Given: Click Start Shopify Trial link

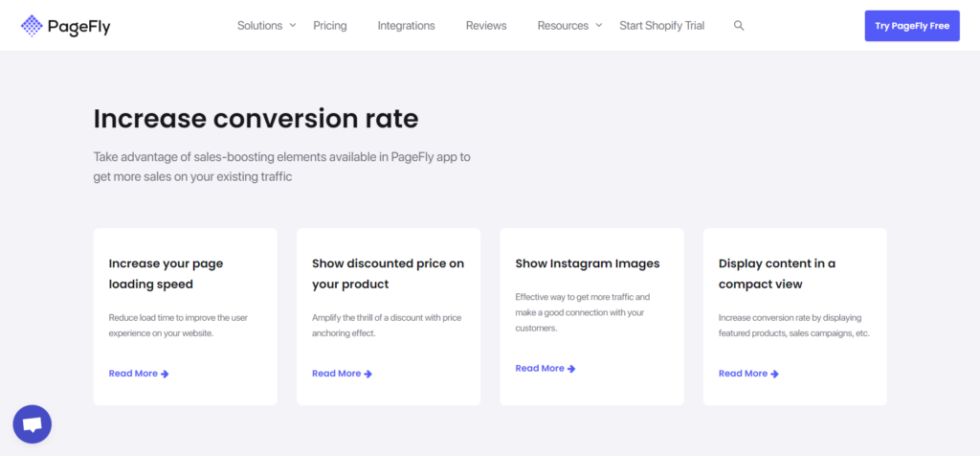Looking at the screenshot, I should (662, 26).
